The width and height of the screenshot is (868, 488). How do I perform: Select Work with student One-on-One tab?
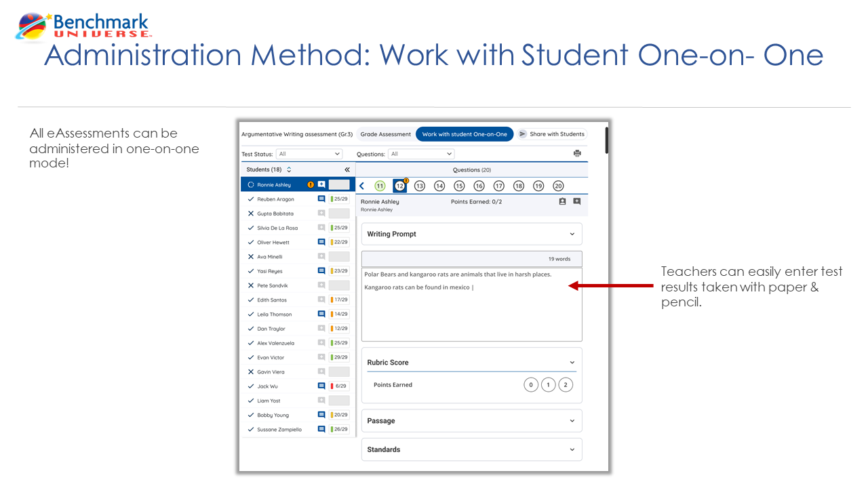click(465, 134)
